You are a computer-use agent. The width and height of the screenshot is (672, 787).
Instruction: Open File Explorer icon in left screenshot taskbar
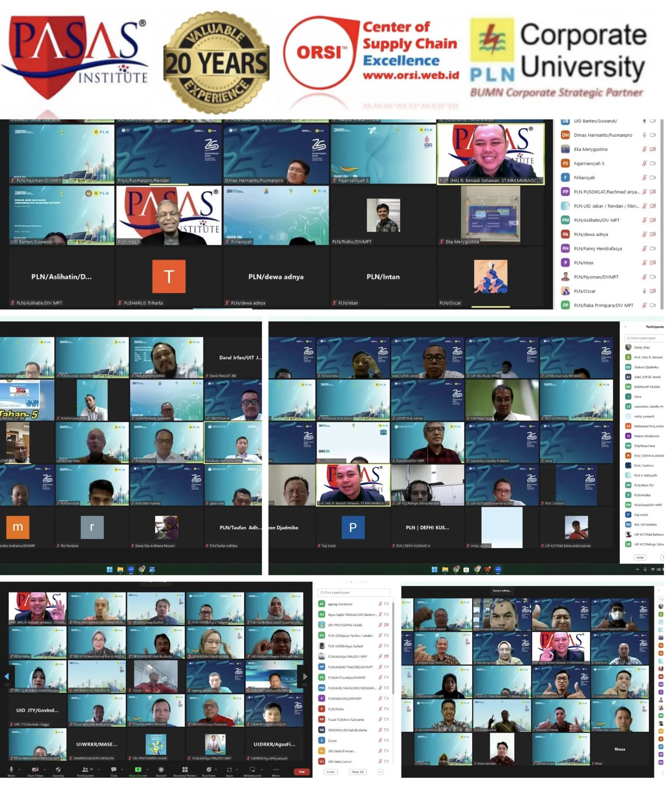click(120, 569)
